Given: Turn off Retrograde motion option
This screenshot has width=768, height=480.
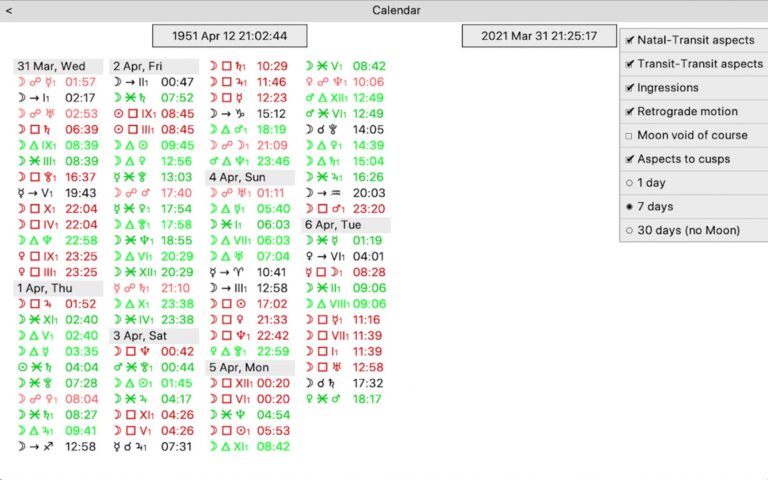Looking at the screenshot, I should [x=628, y=112].
